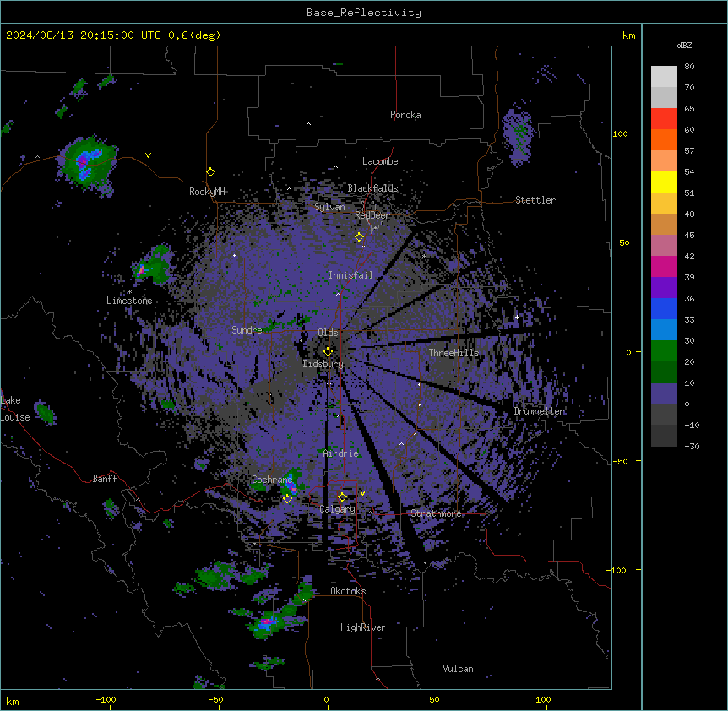Click the yellow station marker near RockyMH

click(x=211, y=172)
